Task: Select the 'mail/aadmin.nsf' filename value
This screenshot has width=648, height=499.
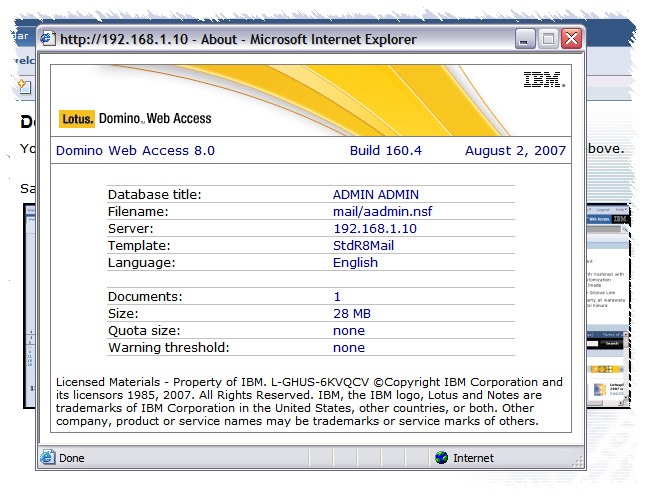Action: click(382, 212)
